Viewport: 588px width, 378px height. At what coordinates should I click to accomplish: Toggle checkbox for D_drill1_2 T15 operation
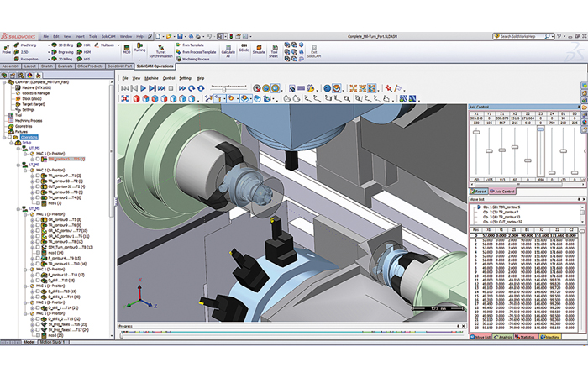38,318
